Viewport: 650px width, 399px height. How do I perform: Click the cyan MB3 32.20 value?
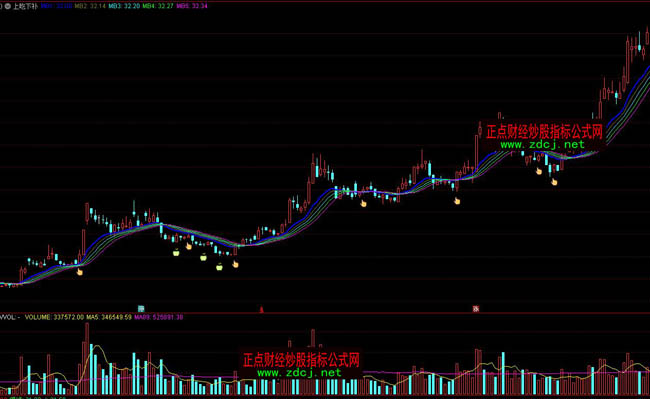coord(124,6)
